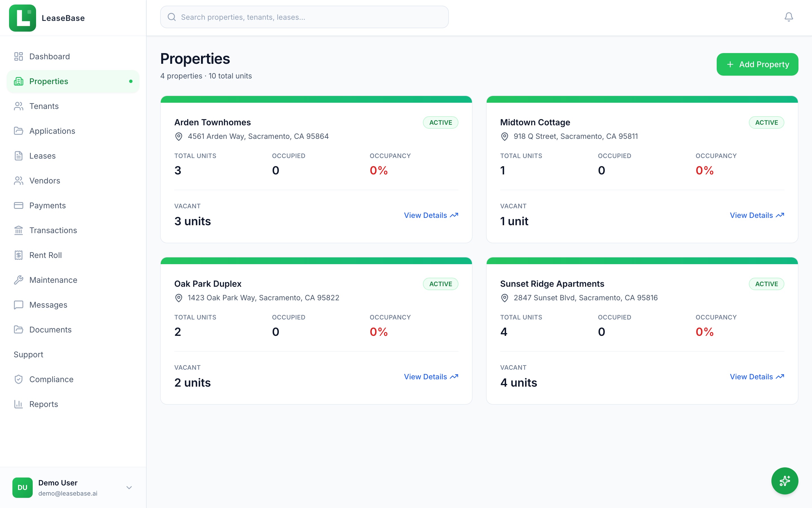Click the Oak Park Duplex title
This screenshot has width=812, height=508.
[x=208, y=284]
